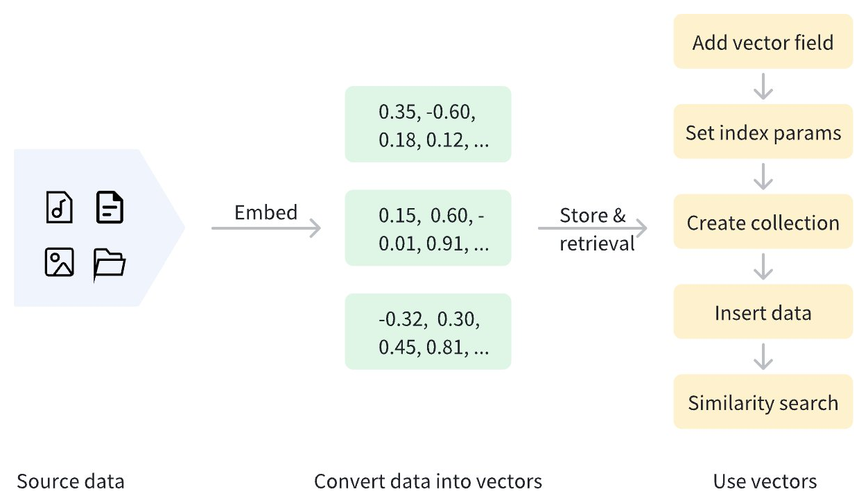The height and width of the screenshot is (503, 868).
Task: Click the Embed arrow
Action: click(266, 228)
